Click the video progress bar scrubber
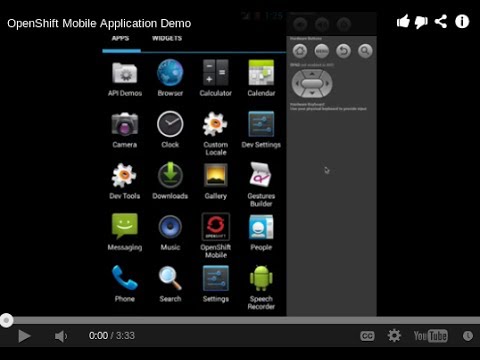Viewport: 480px width, 360px height. [x=6, y=321]
